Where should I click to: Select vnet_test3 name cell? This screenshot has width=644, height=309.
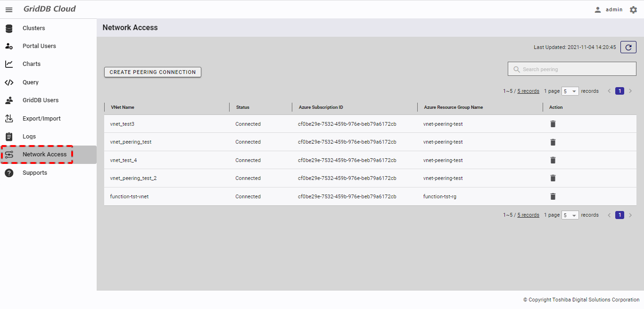click(122, 124)
